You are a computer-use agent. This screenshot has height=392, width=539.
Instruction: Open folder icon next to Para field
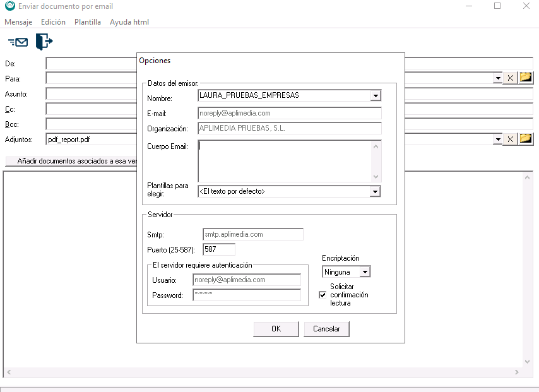click(525, 78)
